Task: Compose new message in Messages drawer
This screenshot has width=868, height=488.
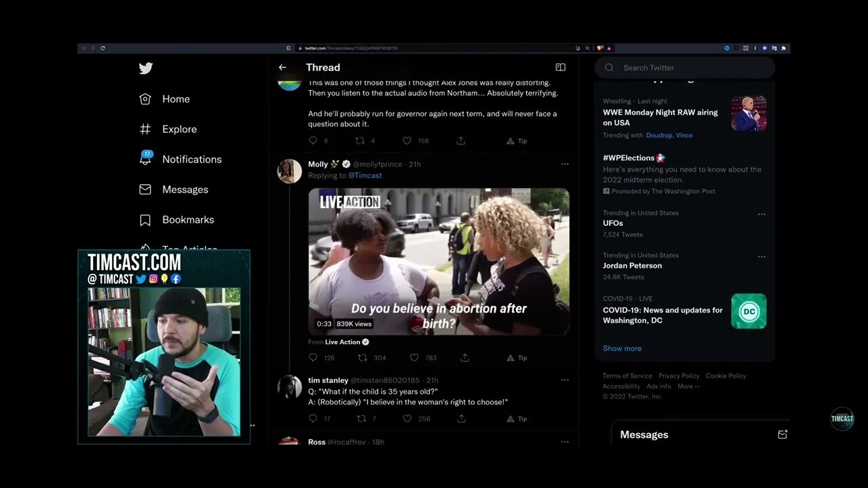Action: point(782,434)
